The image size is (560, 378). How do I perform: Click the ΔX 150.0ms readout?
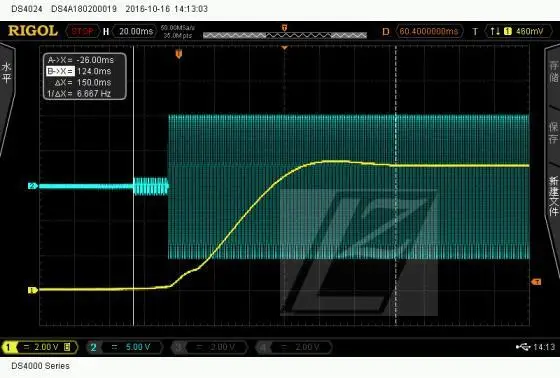82,83
